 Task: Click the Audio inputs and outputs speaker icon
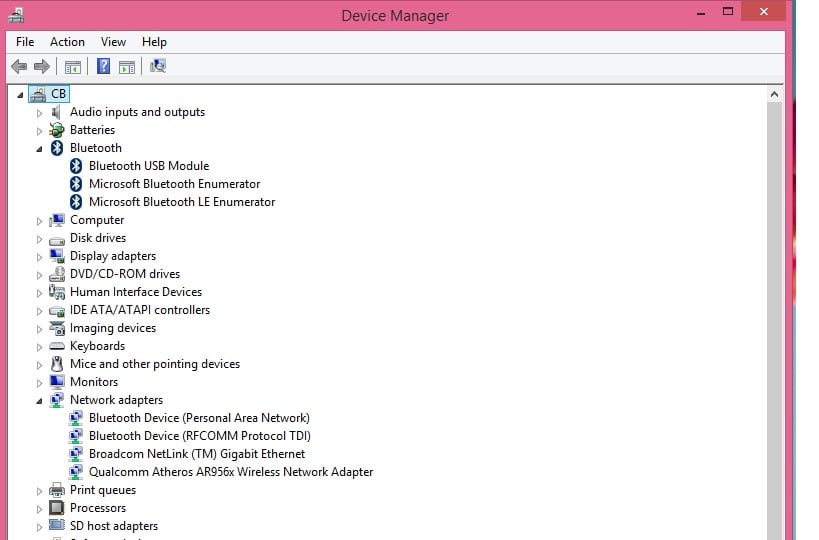(56, 112)
